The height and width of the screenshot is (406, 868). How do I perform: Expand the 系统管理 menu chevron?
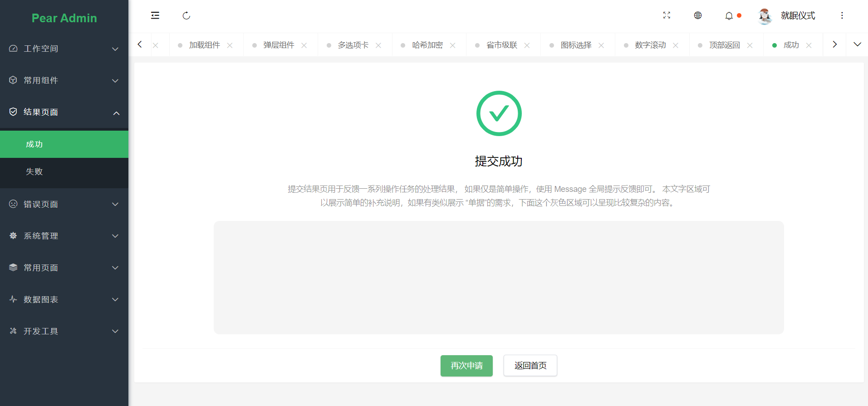click(116, 236)
